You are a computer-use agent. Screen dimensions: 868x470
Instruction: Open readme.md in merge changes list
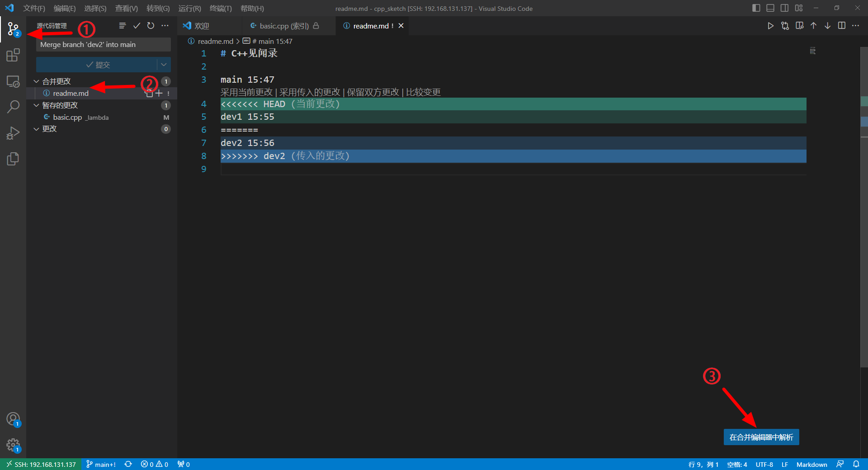(x=71, y=93)
